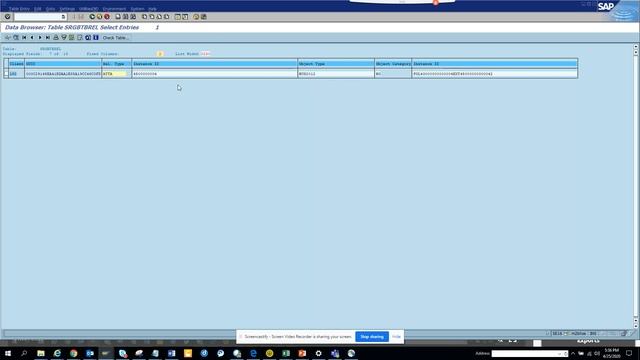This screenshot has height=360, width=640.
Task: Open the System menu
Action: [137, 9]
